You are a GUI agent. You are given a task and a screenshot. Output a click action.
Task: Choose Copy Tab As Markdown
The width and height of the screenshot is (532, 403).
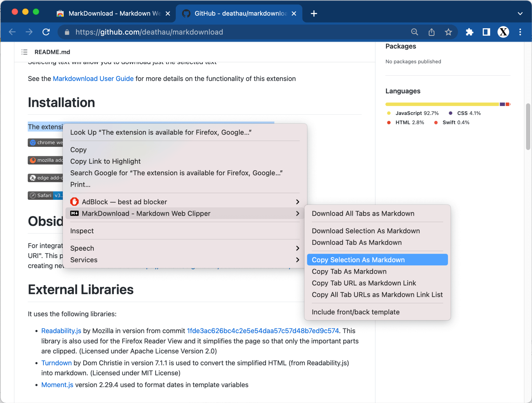pos(377,271)
